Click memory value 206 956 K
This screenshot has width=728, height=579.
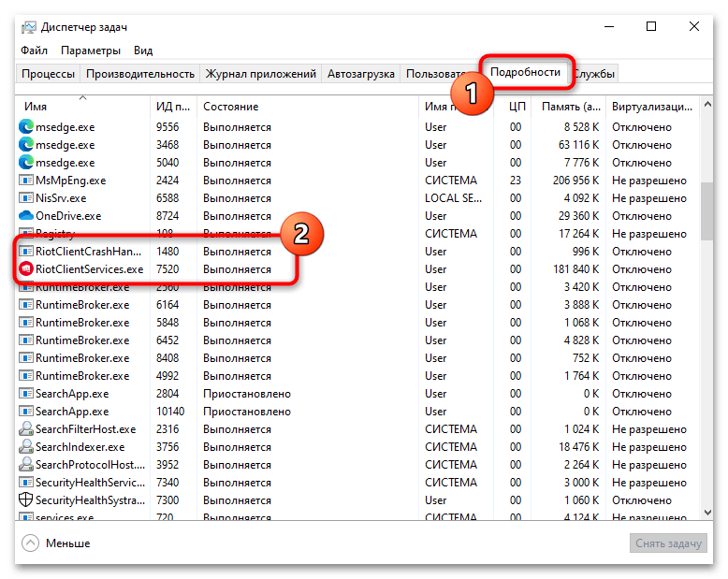[x=575, y=181]
